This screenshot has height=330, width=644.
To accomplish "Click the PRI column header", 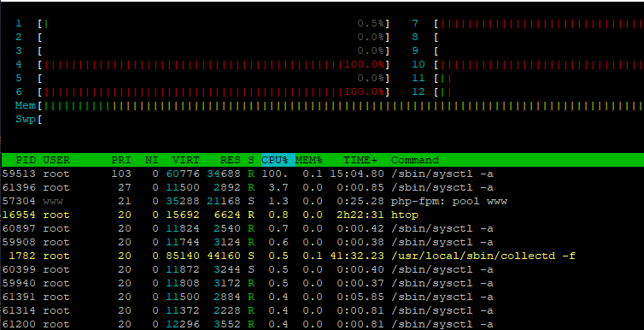I will [121, 160].
